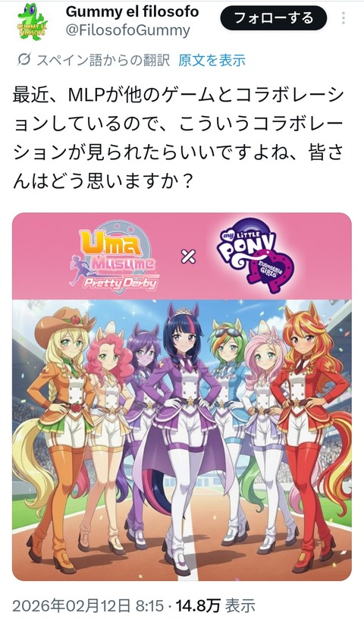364x619 pixels.
Task: Click the スペイン語からの翻訳 label
Action: click(x=103, y=61)
